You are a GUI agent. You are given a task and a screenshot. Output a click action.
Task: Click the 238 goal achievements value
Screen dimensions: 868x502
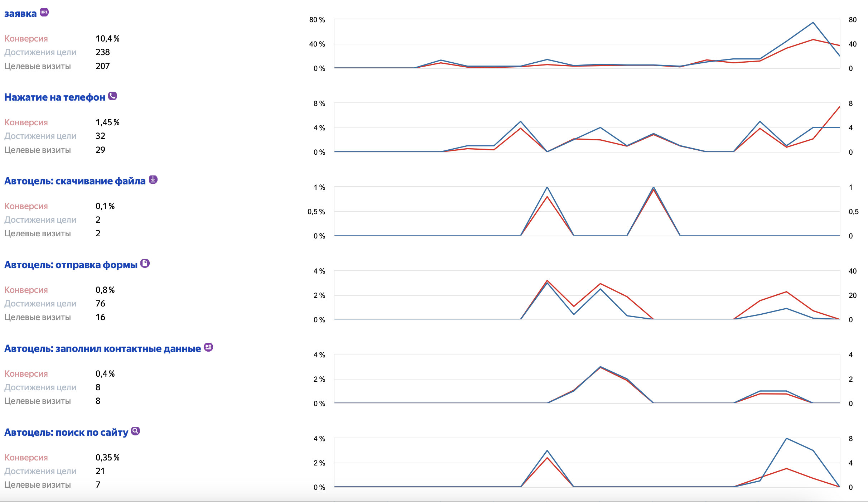(x=103, y=52)
